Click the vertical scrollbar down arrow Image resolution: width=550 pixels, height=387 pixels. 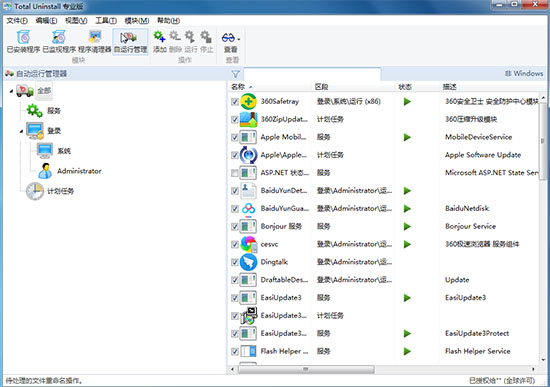(x=543, y=360)
